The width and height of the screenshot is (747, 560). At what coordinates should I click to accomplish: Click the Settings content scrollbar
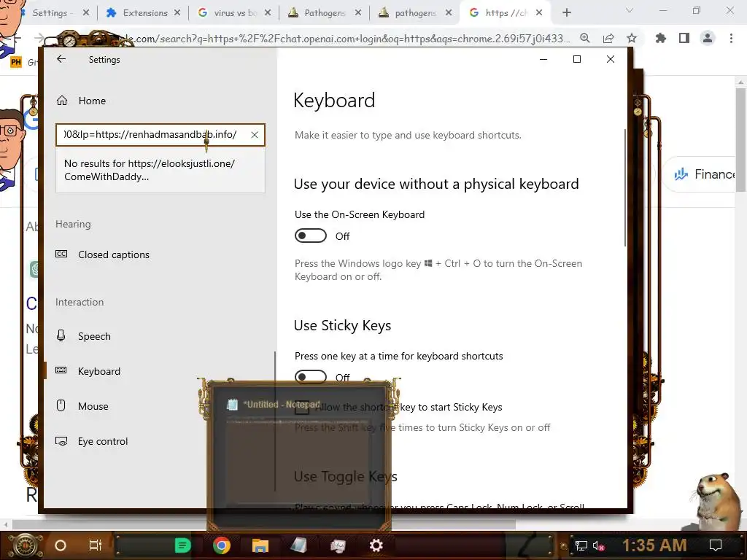coord(624,187)
